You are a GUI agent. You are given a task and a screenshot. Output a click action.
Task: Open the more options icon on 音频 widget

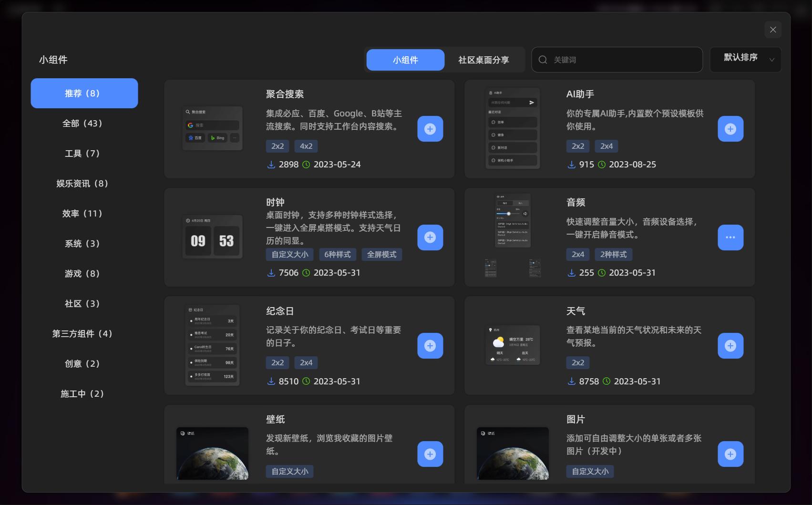(730, 237)
